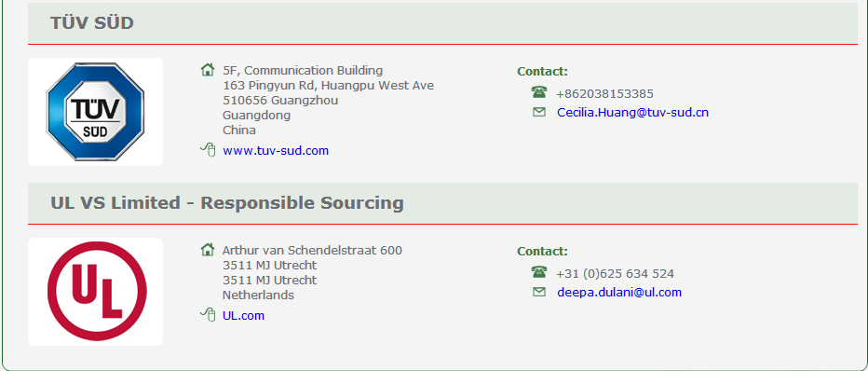Click the envelope icon beside deepa.dulani email
Image resolution: width=868 pixels, height=371 pixels.
tap(538, 292)
